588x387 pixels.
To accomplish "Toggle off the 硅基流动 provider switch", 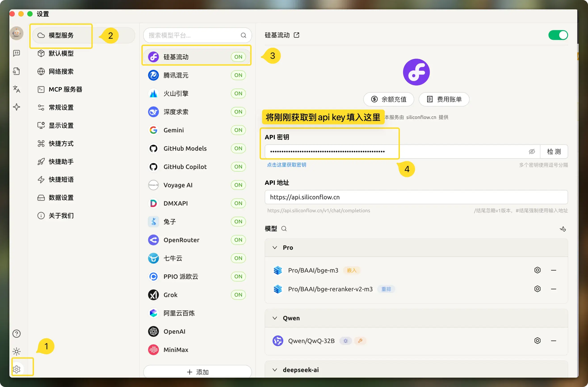I will [x=558, y=35].
